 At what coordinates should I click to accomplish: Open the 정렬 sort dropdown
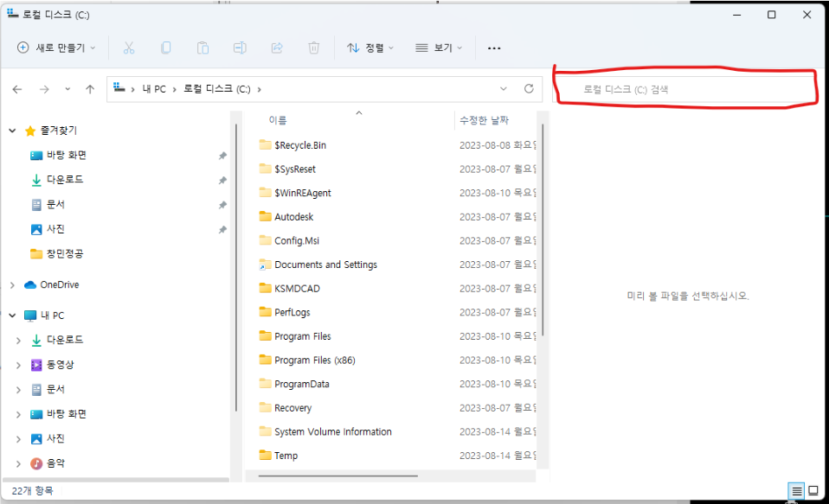370,48
